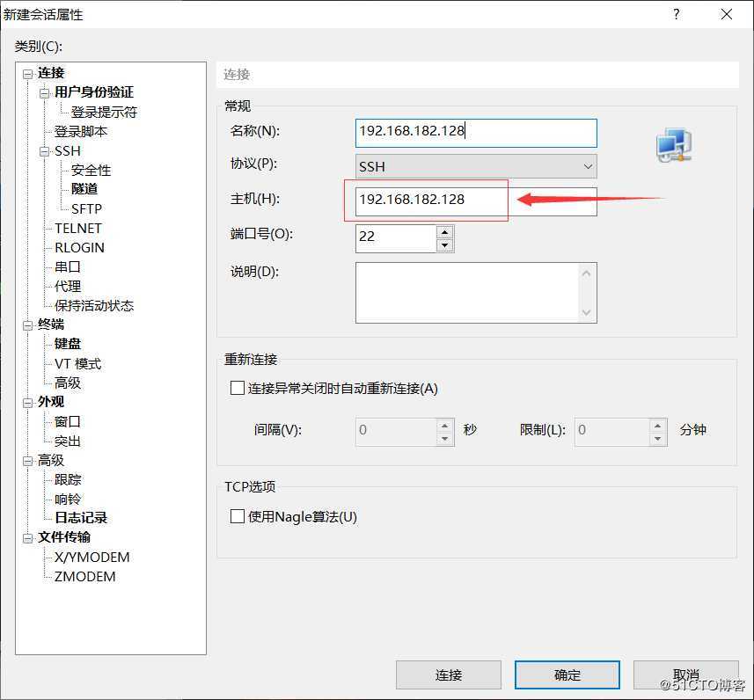754x700 pixels.
Task: Collapse the SSH tree node
Action: pyautogui.click(x=44, y=151)
